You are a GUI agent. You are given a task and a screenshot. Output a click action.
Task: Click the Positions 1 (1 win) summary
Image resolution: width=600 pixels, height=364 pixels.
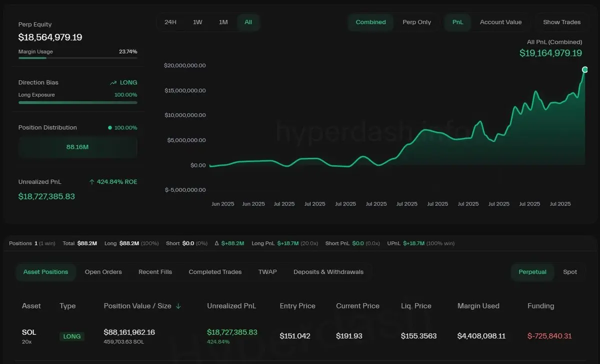[32, 243]
